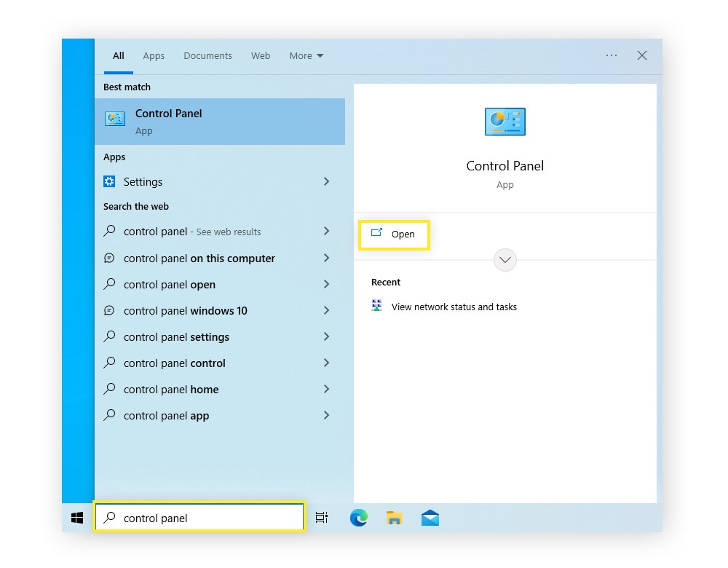
Task: Expand the Settings result arrow
Action: click(326, 181)
